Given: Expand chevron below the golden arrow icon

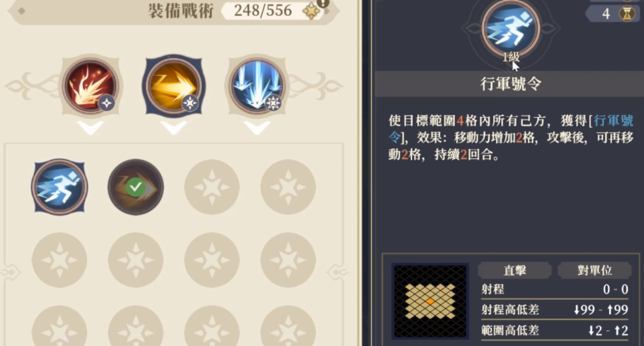Looking at the screenshot, I should [x=174, y=128].
